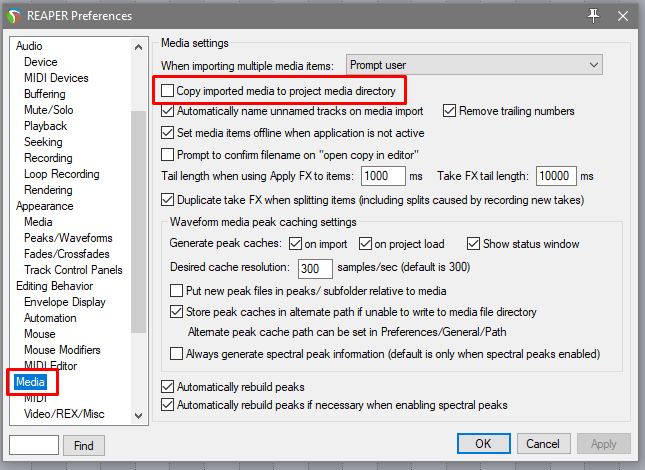Toggle Set media items offline when not active

point(167,133)
